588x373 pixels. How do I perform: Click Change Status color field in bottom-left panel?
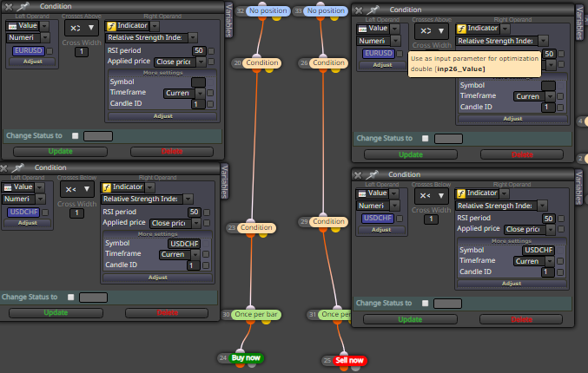[94, 298]
